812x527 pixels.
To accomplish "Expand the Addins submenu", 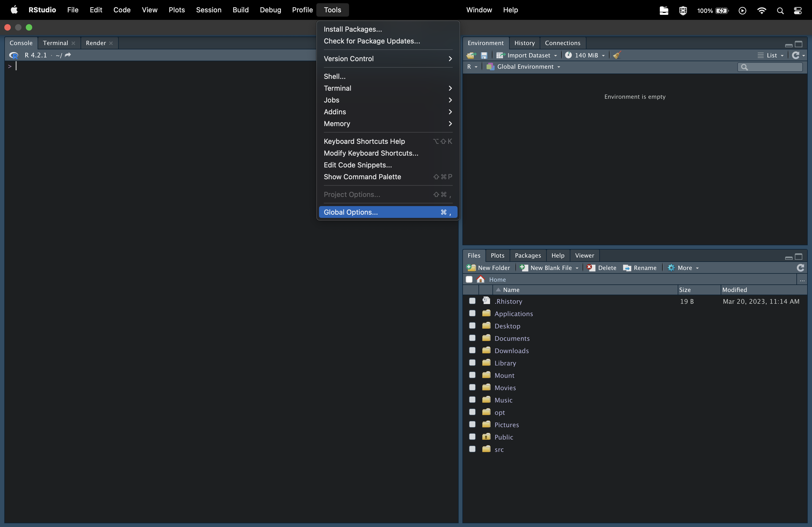I will tap(388, 112).
